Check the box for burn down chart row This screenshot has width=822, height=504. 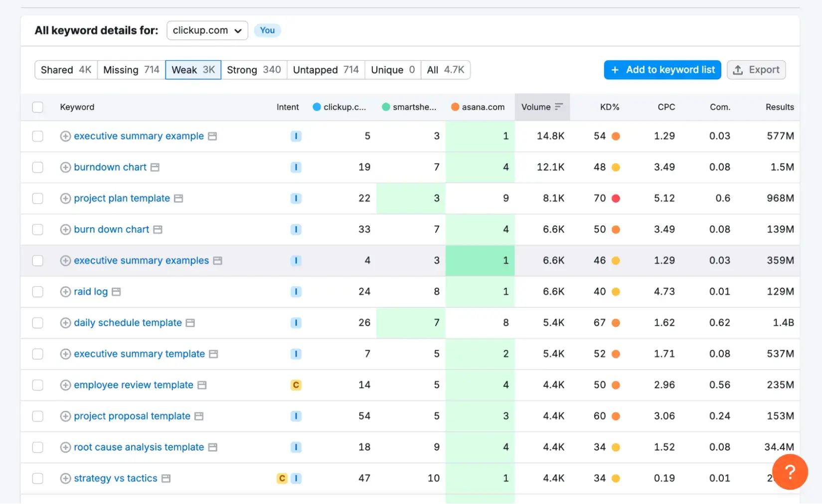(x=38, y=230)
